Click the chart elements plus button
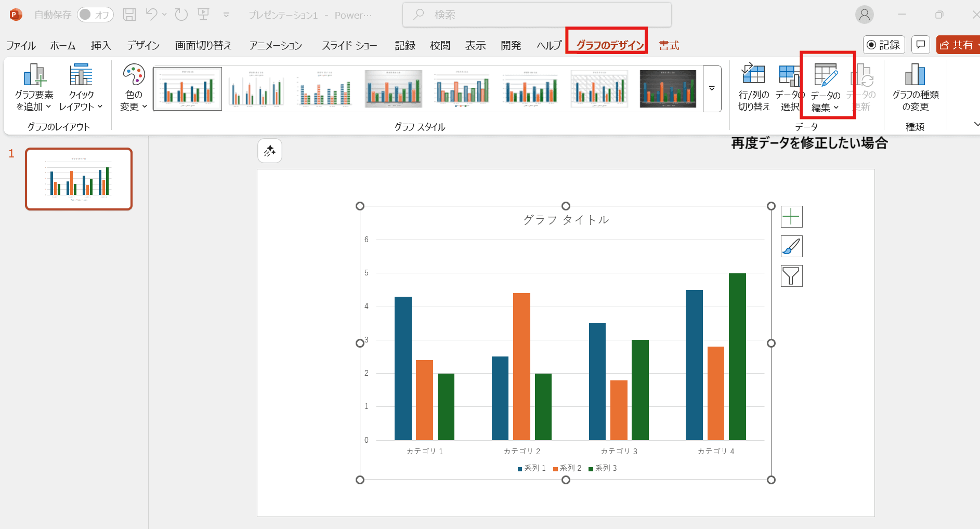The image size is (980, 529). [x=791, y=217]
